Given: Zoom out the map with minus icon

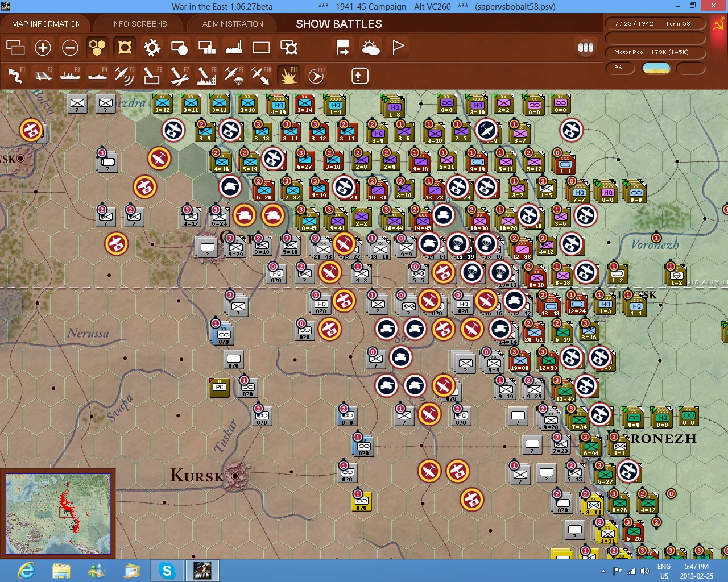Looking at the screenshot, I should 70,47.
